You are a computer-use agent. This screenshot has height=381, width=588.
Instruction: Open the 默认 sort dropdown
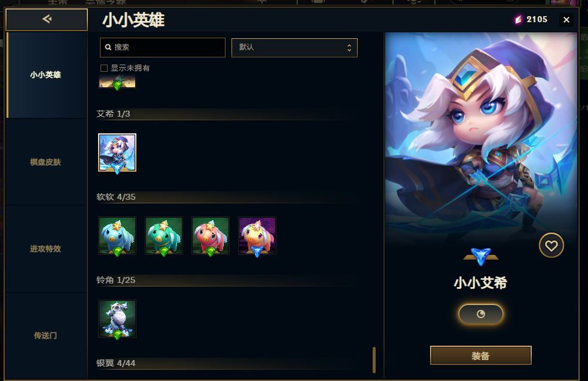(294, 48)
